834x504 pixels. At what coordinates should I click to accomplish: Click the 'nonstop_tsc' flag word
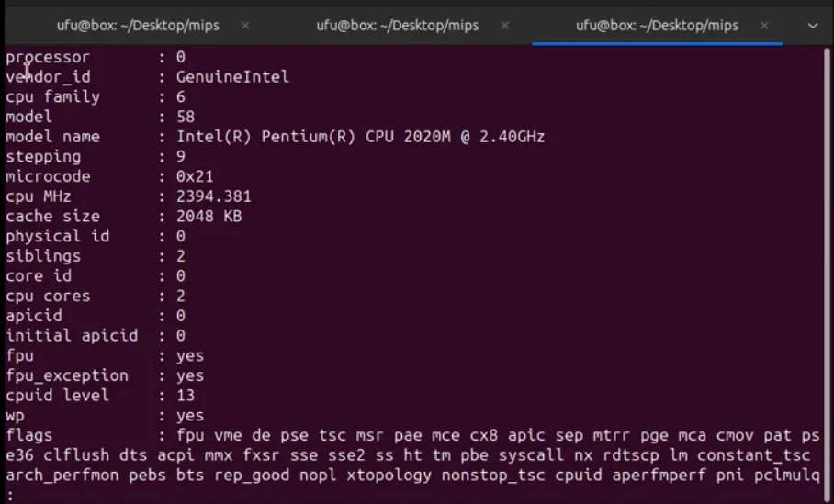493,476
